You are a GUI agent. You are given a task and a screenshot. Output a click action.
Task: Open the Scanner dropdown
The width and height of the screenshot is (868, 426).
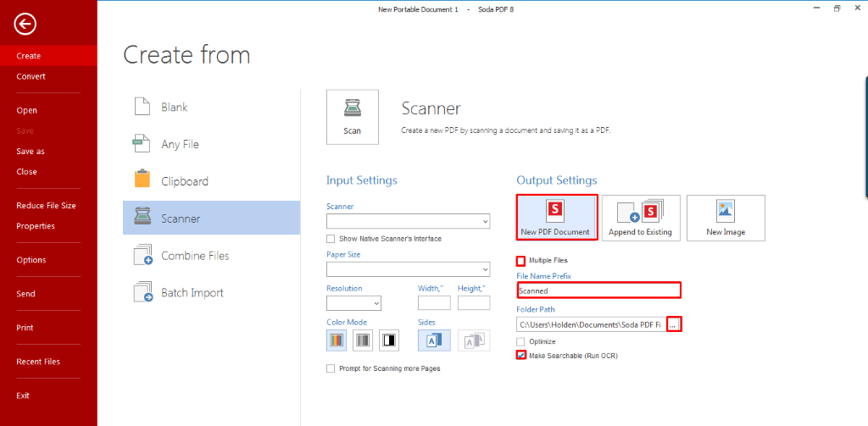[x=408, y=222]
